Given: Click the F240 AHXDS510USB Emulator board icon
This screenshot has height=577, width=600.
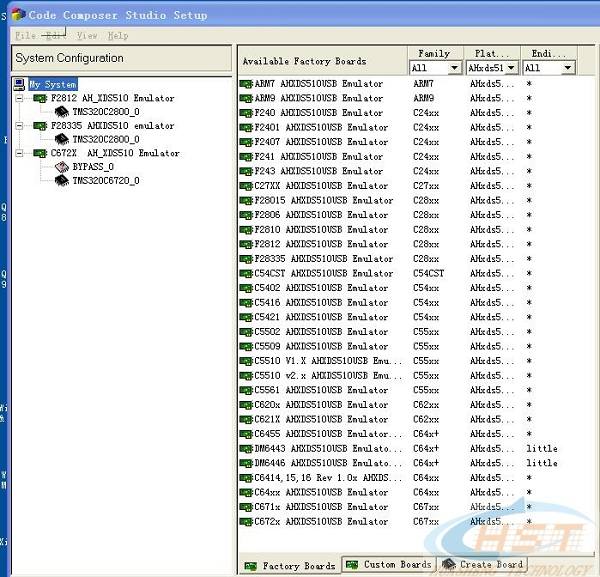Looking at the screenshot, I should point(246,113).
